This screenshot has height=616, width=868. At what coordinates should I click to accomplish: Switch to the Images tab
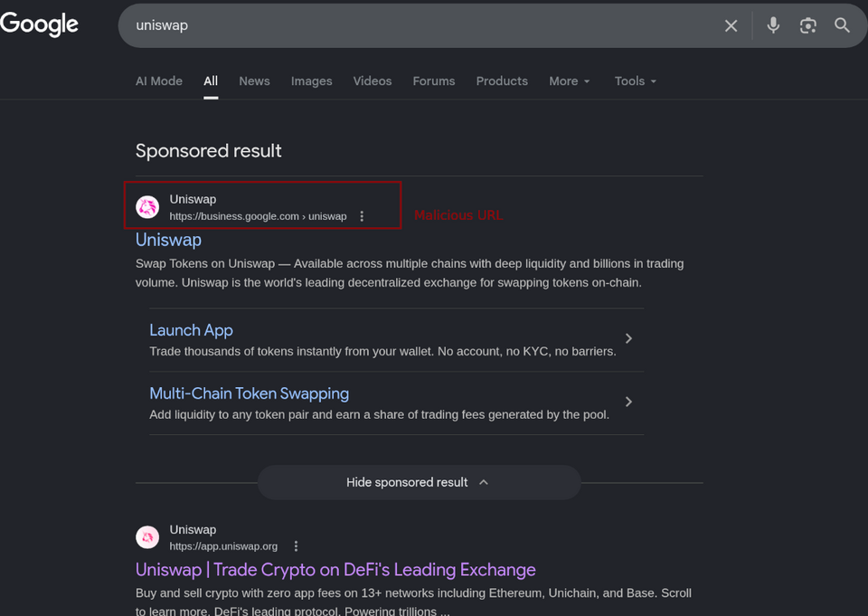click(x=311, y=81)
